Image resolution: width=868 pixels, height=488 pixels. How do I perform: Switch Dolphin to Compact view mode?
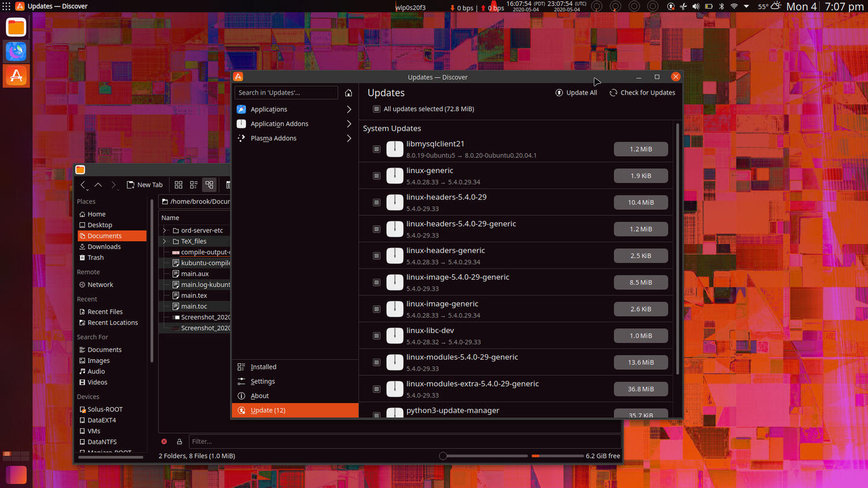193,185
